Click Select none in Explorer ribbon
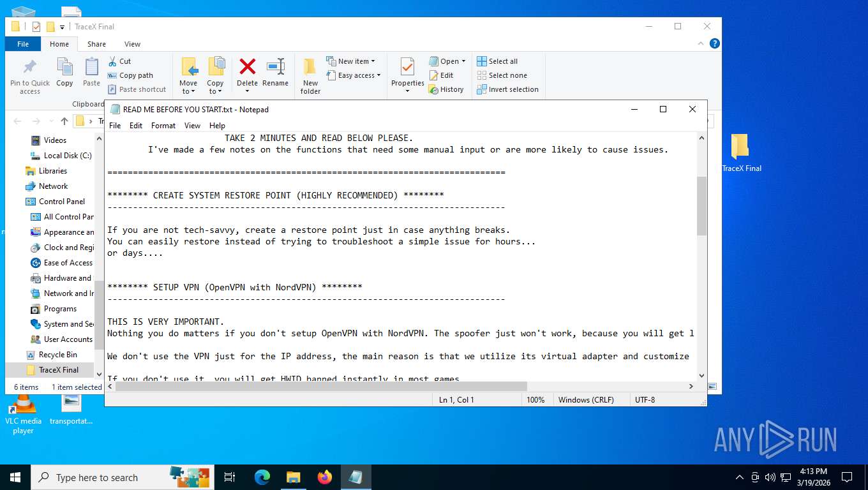 (502, 75)
